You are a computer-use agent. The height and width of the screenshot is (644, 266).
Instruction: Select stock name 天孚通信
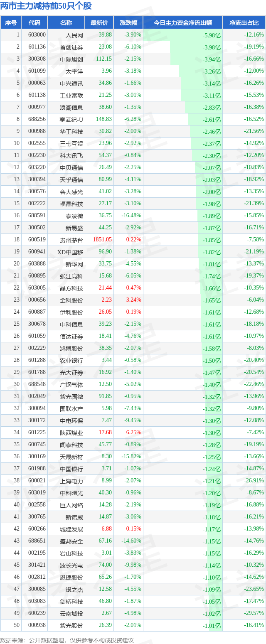click(71, 180)
